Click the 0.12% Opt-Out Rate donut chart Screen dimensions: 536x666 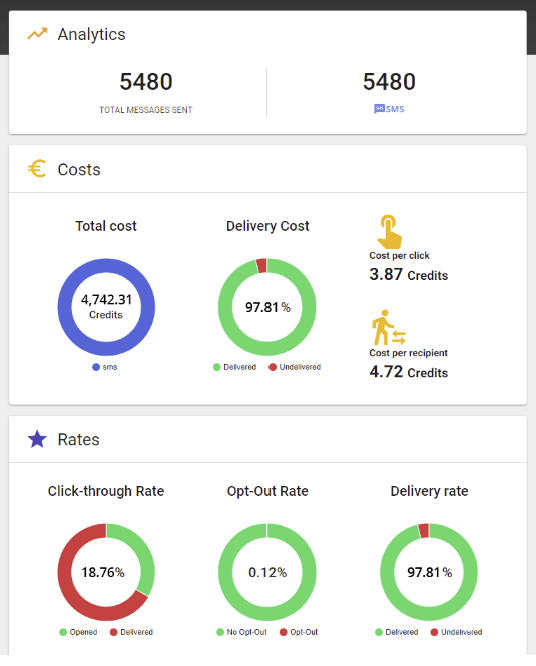pyautogui.click(x=267, y=572)
